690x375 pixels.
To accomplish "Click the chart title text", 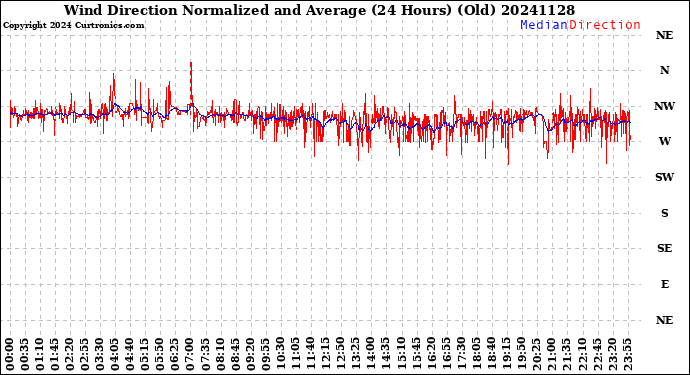I will tap(319, 10).
